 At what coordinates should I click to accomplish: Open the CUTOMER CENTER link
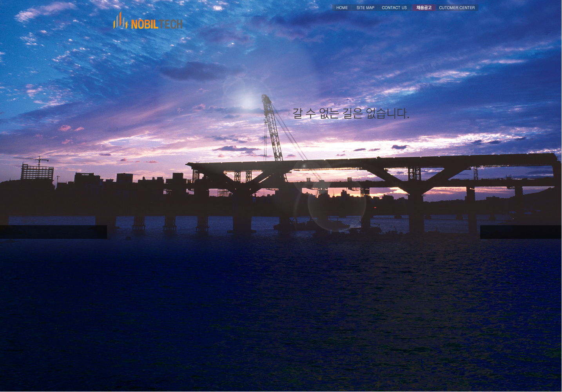[457, 8]
